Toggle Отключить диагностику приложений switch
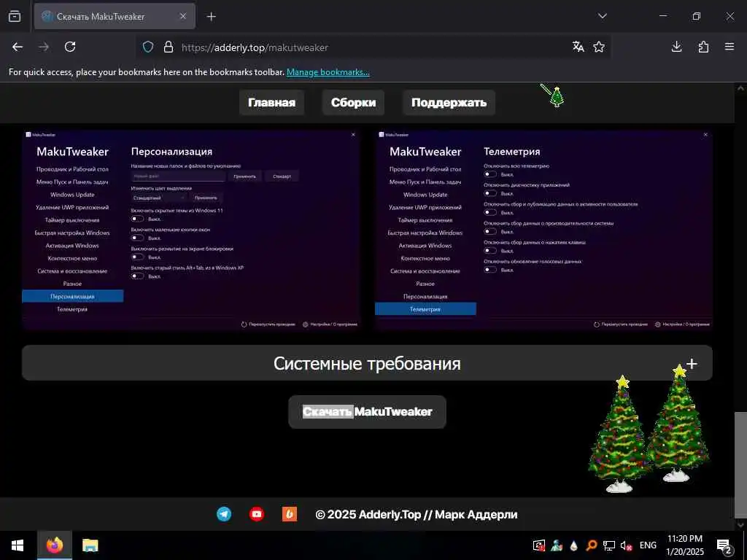 click(x=490, y=193)
